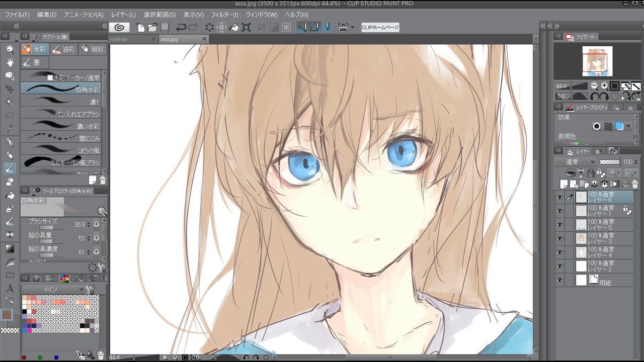Screen dimensions: 644x362
Task: Select the Eyedropper tool
Action: pyautogui.click(x=10, y=128)
